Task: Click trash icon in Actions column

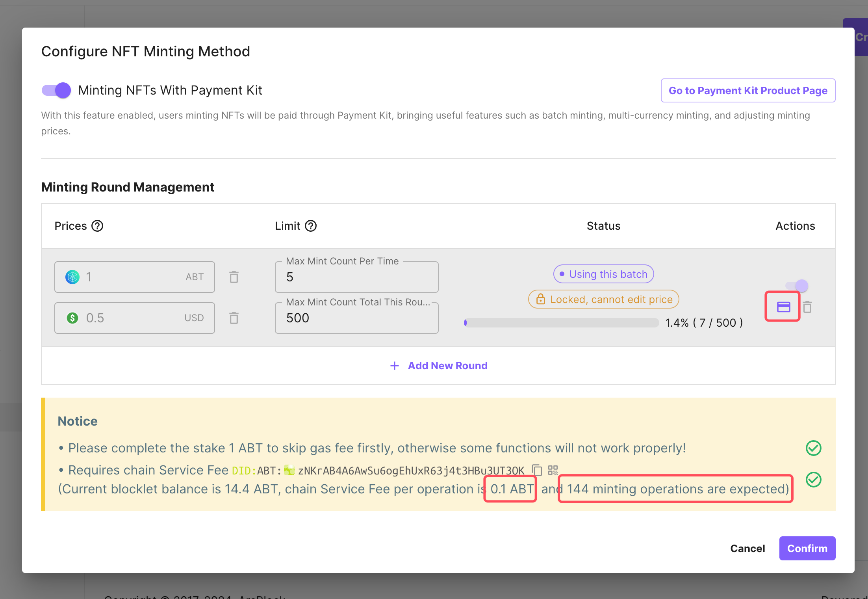Action: (807, 307)
